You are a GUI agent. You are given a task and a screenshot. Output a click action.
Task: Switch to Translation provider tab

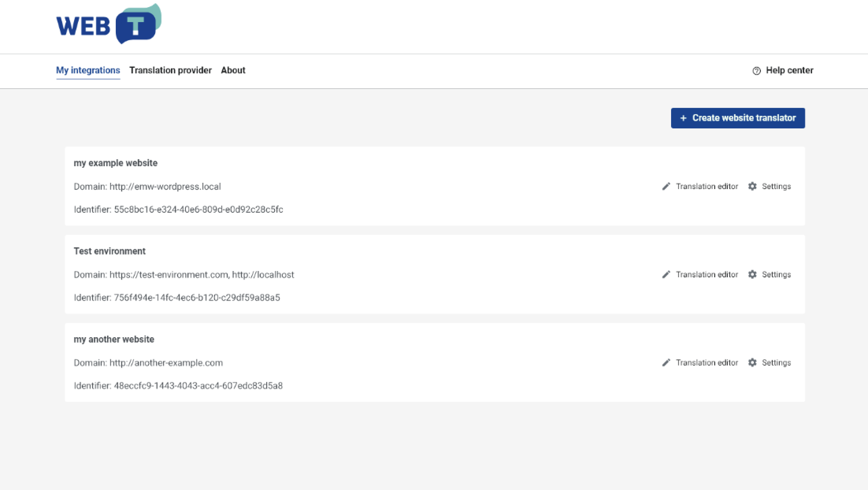click(171, 71)
